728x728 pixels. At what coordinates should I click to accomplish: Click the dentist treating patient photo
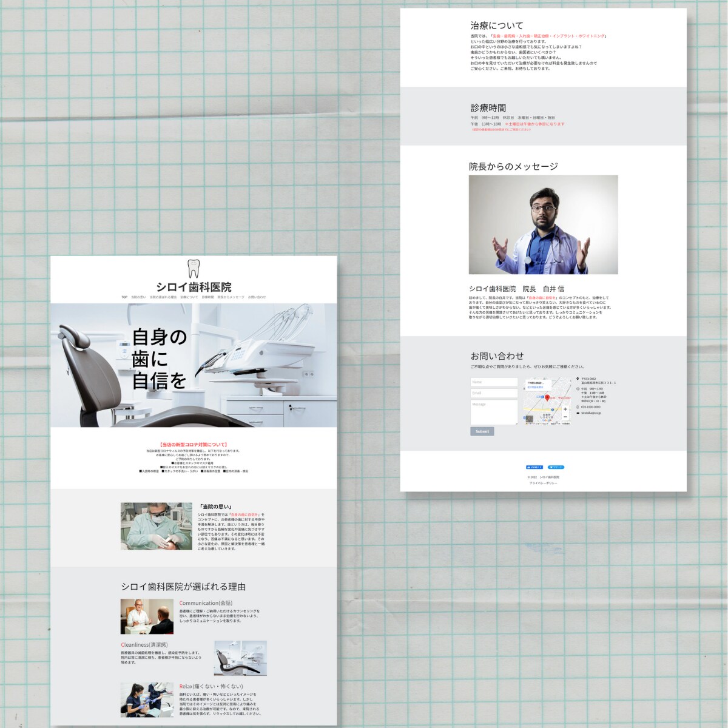click(156, 526)
